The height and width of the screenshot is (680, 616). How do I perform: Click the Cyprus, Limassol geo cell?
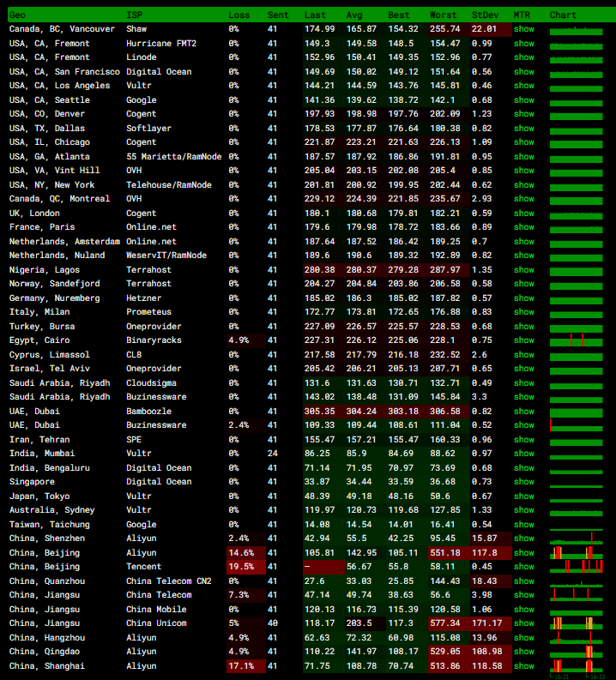(x=50, y=355)
